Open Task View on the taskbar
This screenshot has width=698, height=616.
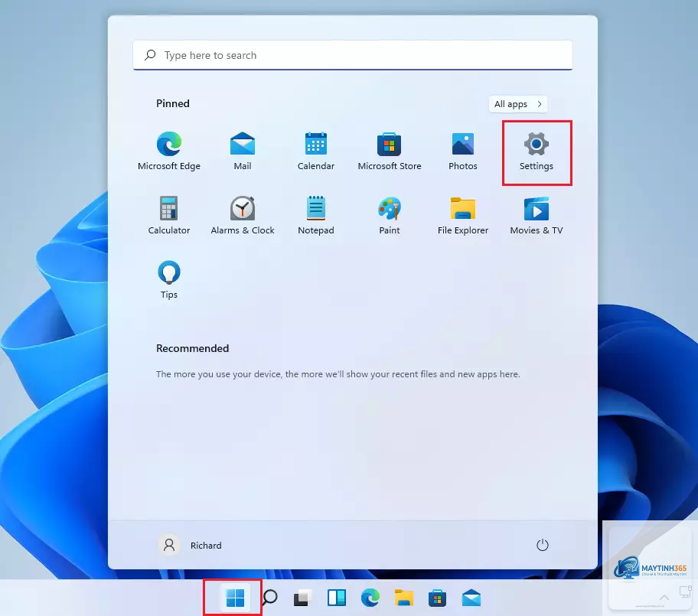303,598
